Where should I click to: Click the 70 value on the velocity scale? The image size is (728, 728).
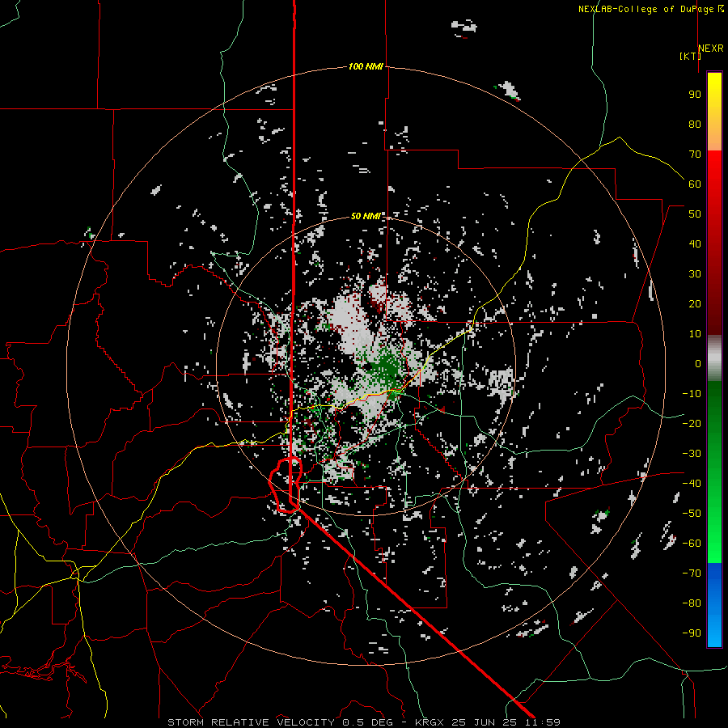[695, 154]
